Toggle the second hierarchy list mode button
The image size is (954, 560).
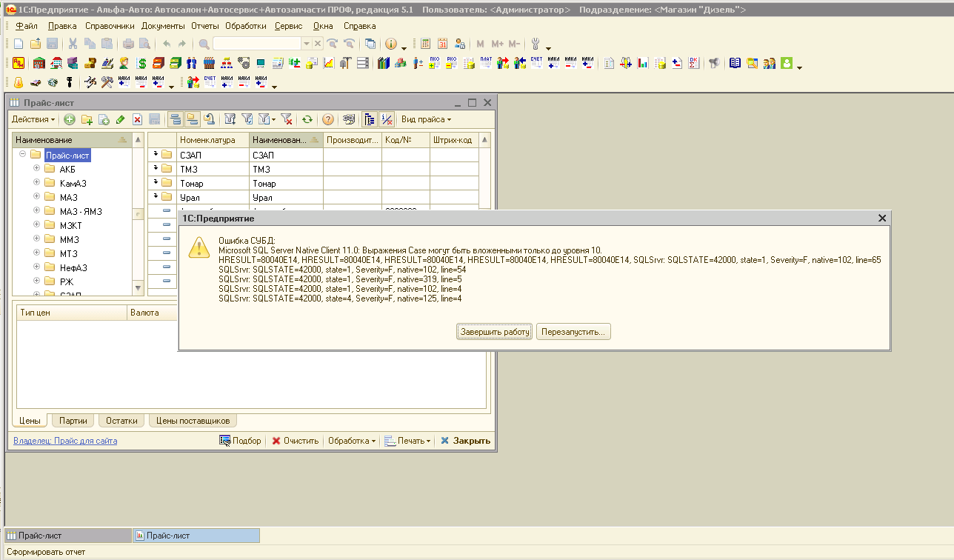point(192,119)
